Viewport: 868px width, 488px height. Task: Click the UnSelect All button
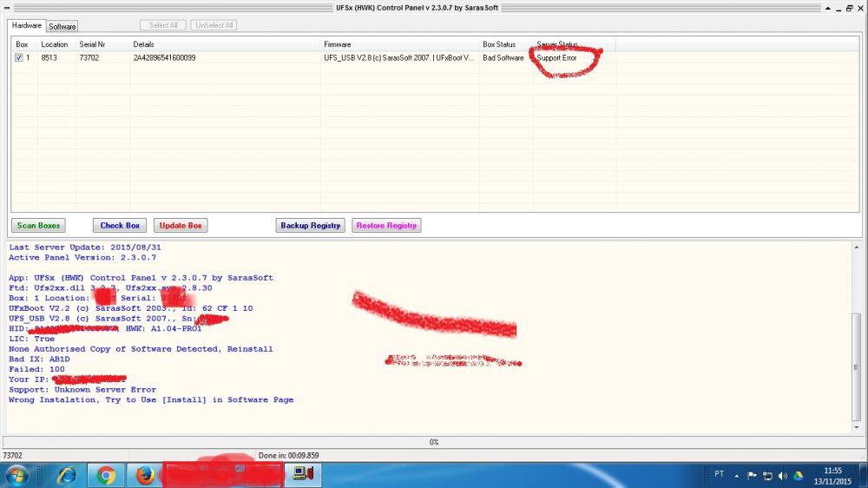tap(214, 25)
